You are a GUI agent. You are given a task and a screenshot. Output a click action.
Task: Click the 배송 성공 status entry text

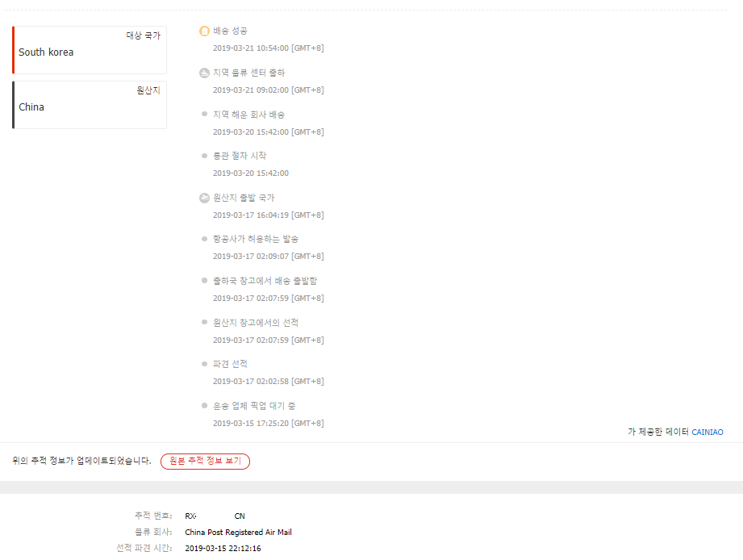coord(230,31)
